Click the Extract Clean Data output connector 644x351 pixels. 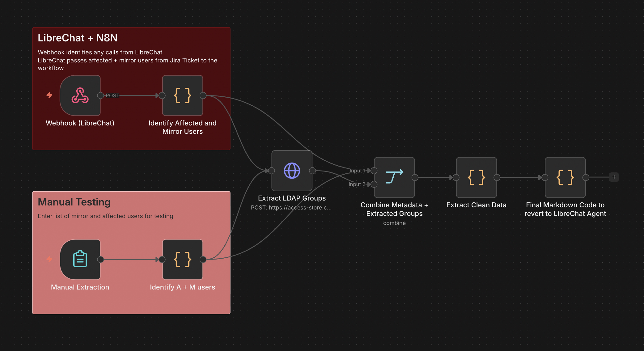497,177
